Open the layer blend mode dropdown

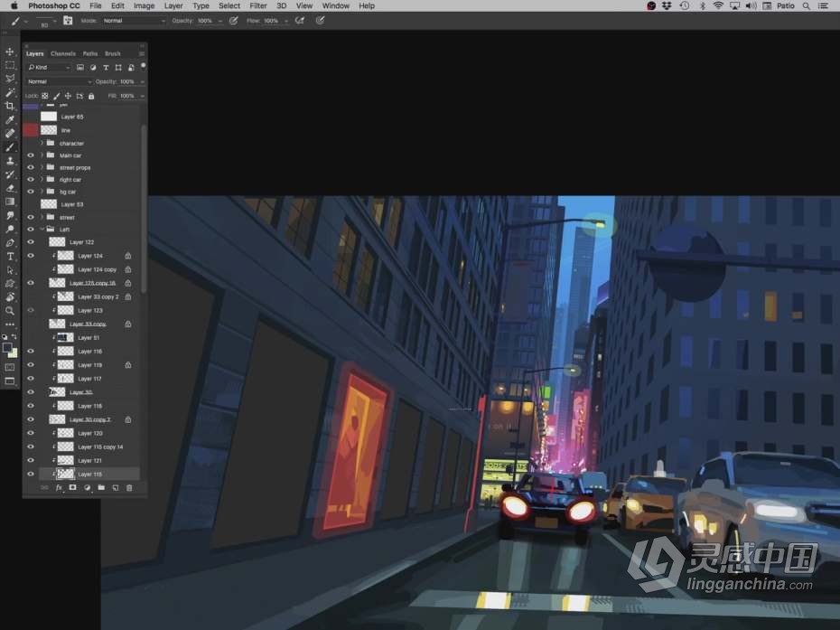coord(59,81)
